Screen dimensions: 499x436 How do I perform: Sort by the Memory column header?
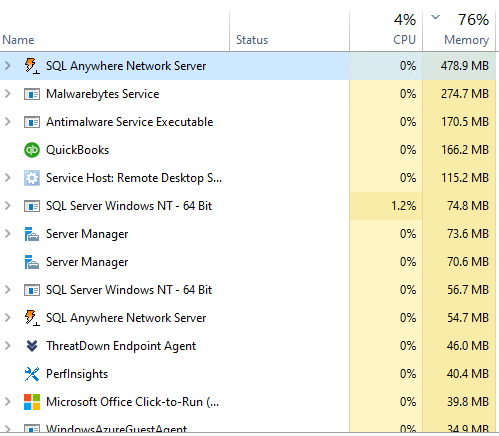466,40
